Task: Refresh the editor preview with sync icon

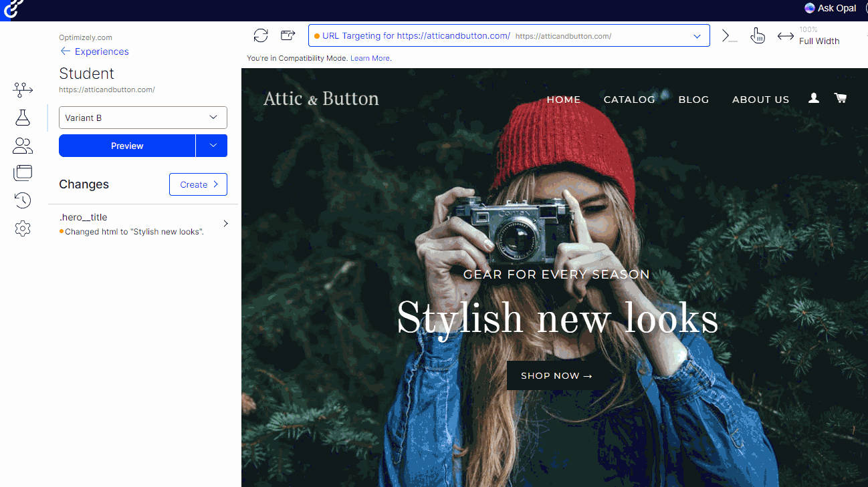Action: pyautogui.click(x=261, y=35)
